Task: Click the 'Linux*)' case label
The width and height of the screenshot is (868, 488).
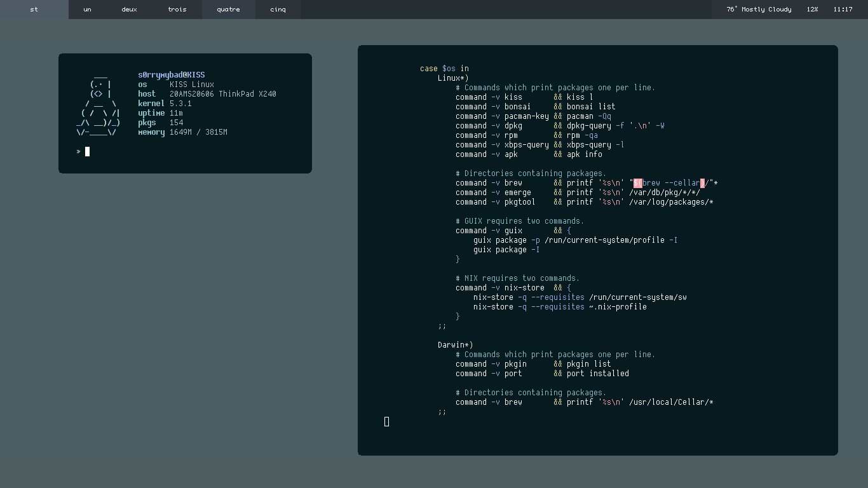Action: click(x=453, y=78)
